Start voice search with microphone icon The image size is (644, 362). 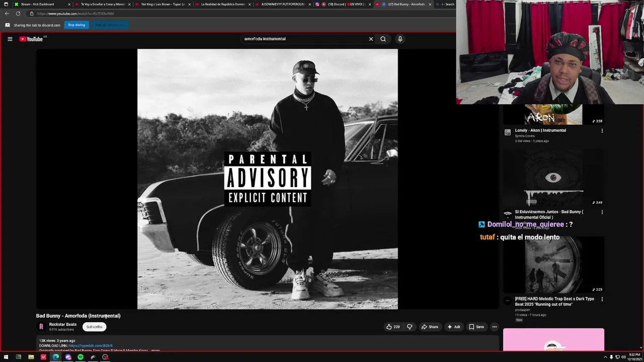tap(400, 39)
